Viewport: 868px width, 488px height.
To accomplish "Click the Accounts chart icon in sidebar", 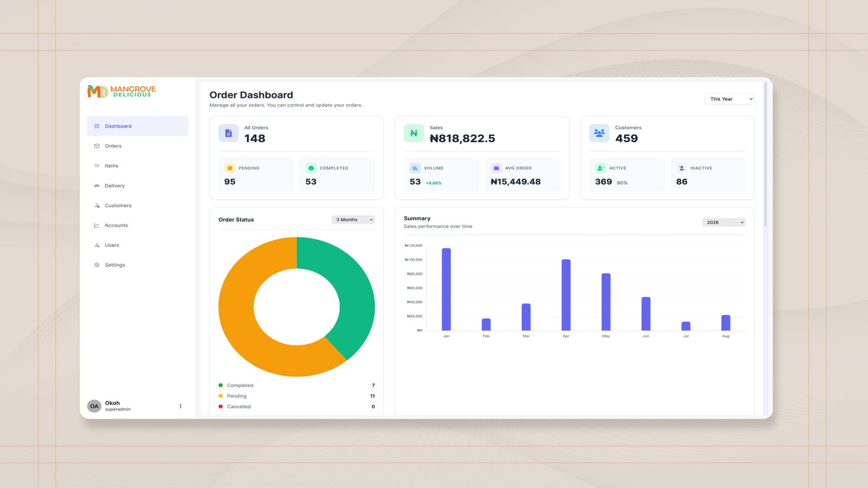I will click(x=97, y=226).
